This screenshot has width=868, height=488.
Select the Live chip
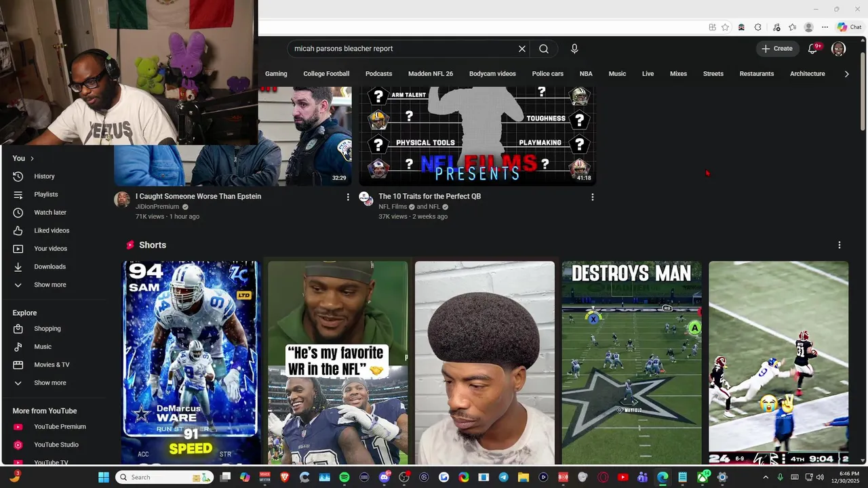[648, 74]
